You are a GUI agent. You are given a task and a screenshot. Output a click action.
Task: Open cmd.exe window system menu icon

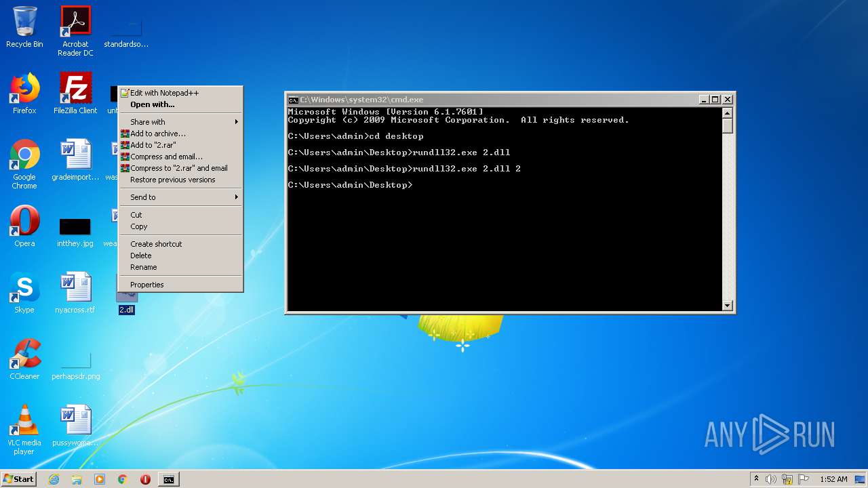click(293, 100)
